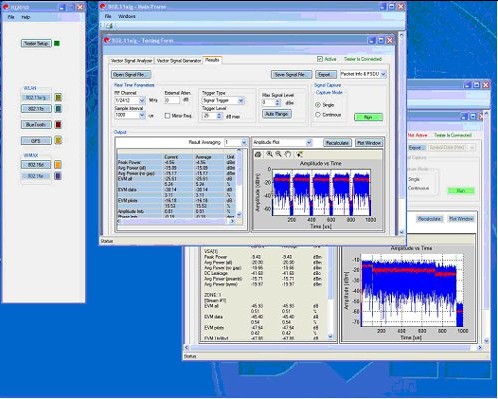Click the print icon in plot toolbar
Screen dimensions: 498x399
point(258,154)
